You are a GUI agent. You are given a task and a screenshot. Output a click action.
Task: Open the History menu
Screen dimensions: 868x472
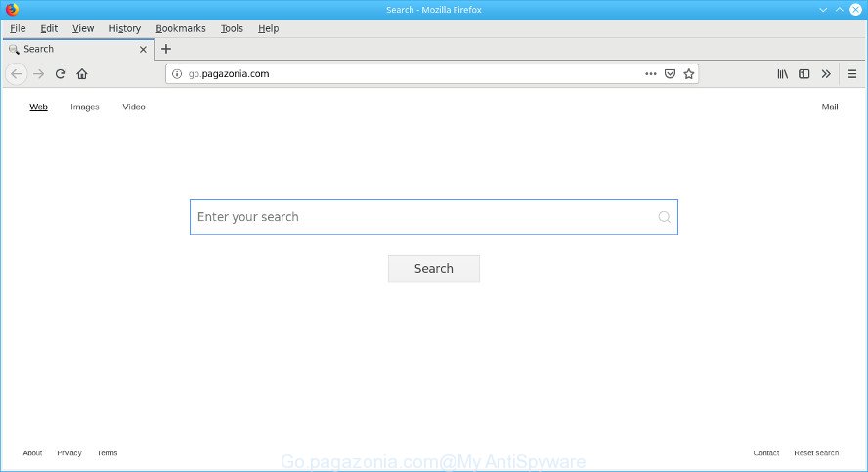click(x=124, y=28)
